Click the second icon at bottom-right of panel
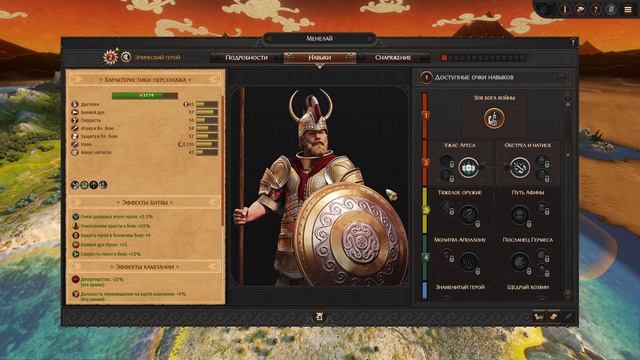This screenshot has width=640, height=360. point(553,316)
